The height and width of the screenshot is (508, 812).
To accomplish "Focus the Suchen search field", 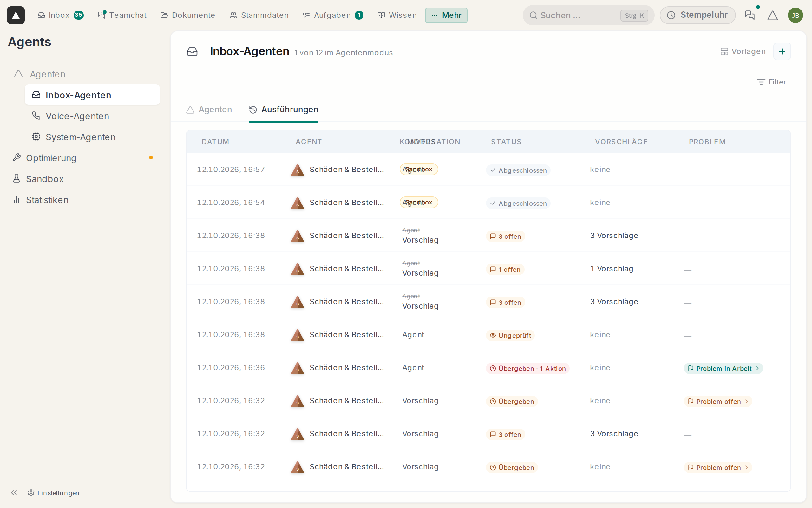I will [x=588, y=15].
